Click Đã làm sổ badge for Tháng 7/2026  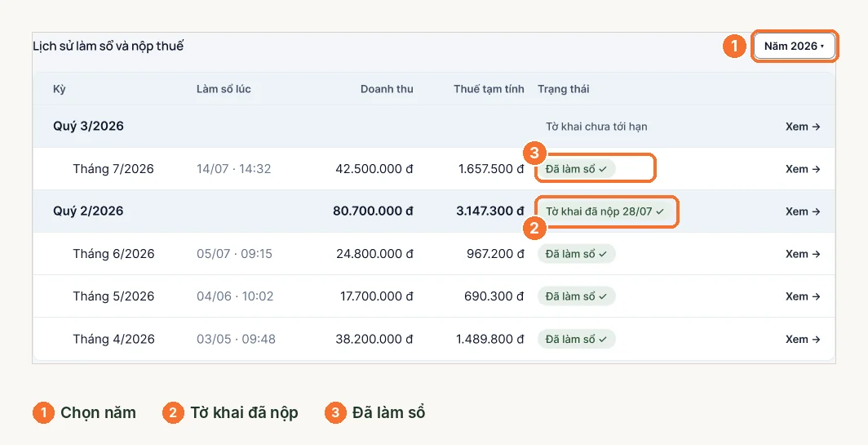click(x=576, y=169)
